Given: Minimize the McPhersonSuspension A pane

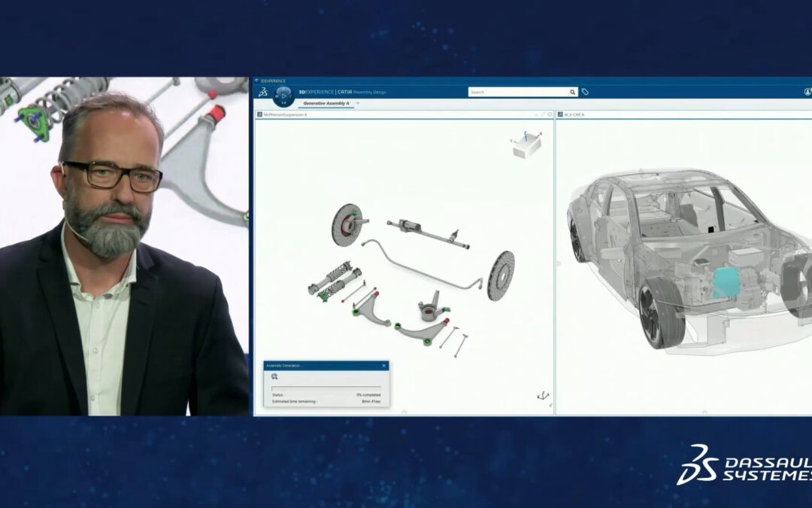Looking at the screenshot, I should click(537, 114).
